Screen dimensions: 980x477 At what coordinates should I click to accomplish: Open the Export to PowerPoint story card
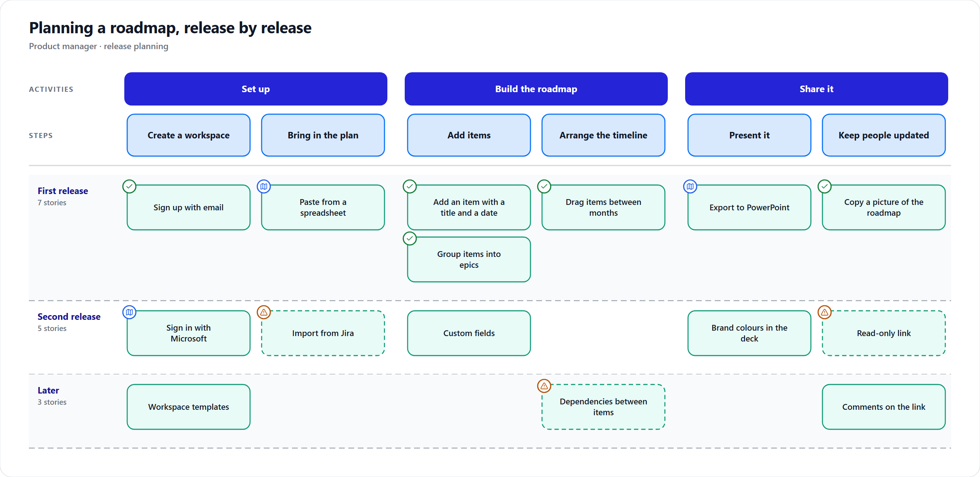click(749, 207)
